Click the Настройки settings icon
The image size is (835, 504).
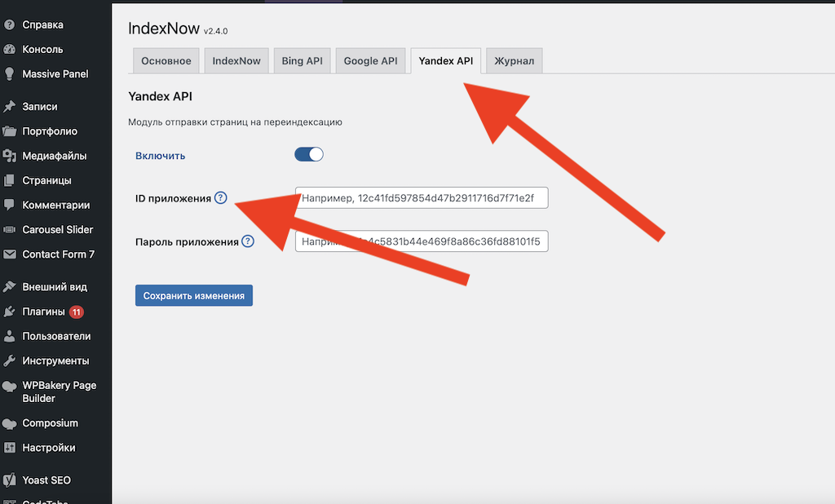[x=9, y=448]
